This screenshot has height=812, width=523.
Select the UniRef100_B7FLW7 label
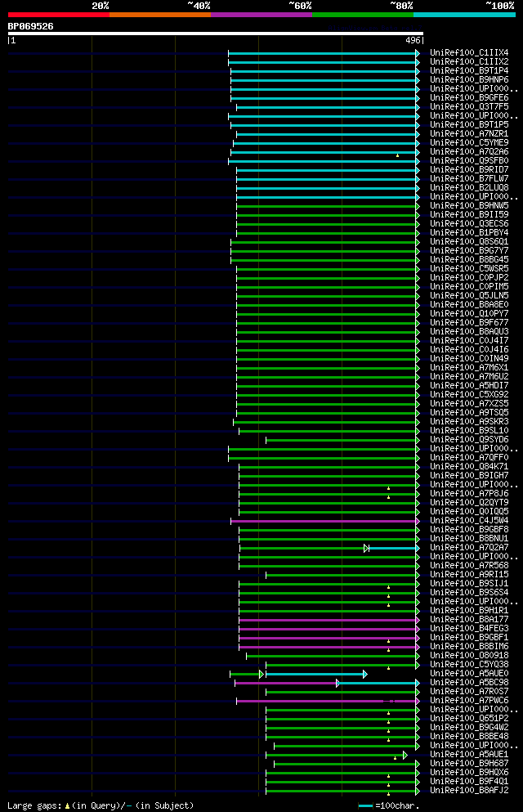[469, 178]
